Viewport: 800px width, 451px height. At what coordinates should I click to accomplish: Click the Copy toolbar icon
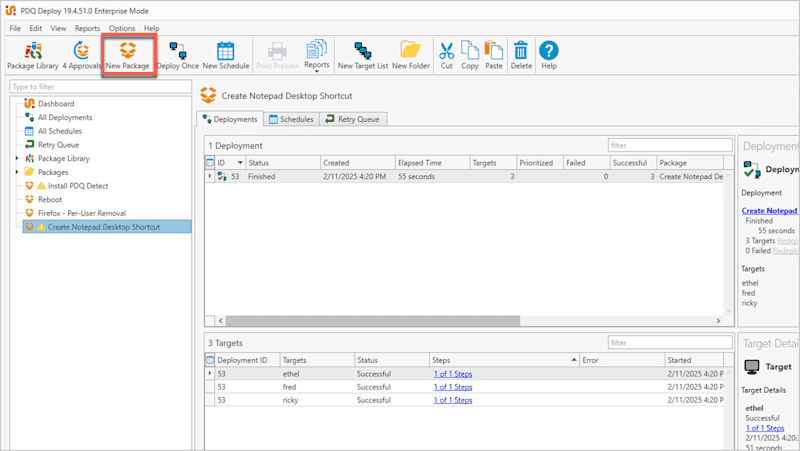(x=469, y=56)
